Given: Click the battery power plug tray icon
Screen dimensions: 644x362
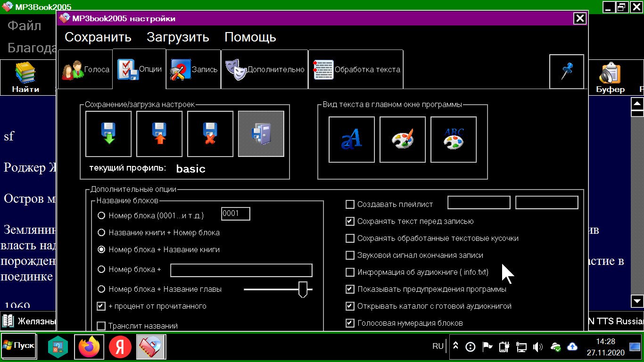Looking at the screenshot, I should pos(504,347).
